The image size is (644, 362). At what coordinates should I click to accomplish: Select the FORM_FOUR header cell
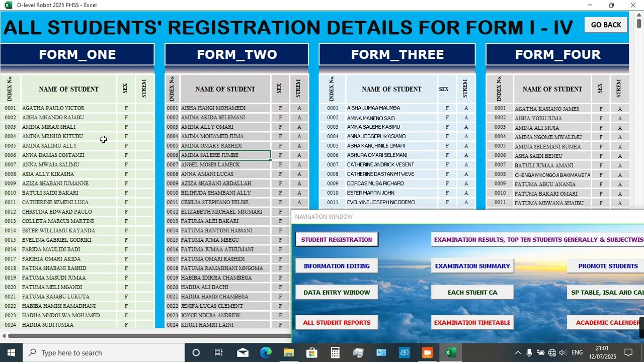click(x=557, y=54)
